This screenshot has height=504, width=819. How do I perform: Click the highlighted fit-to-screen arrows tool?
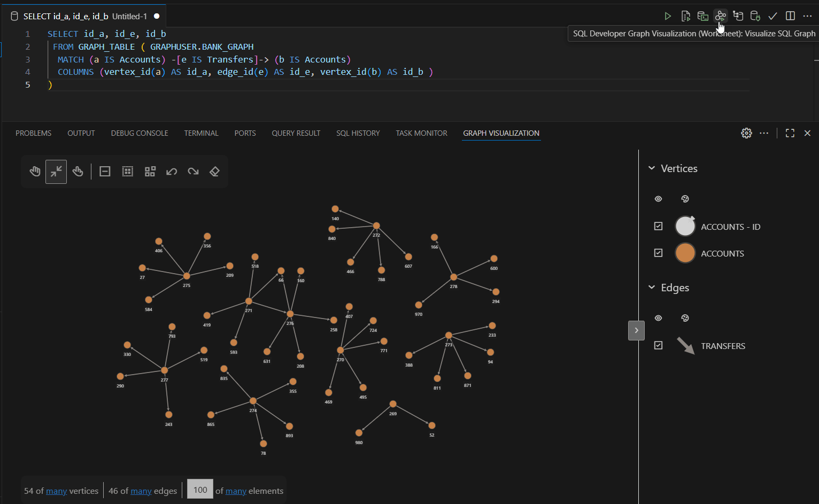(x=56, y=172)
